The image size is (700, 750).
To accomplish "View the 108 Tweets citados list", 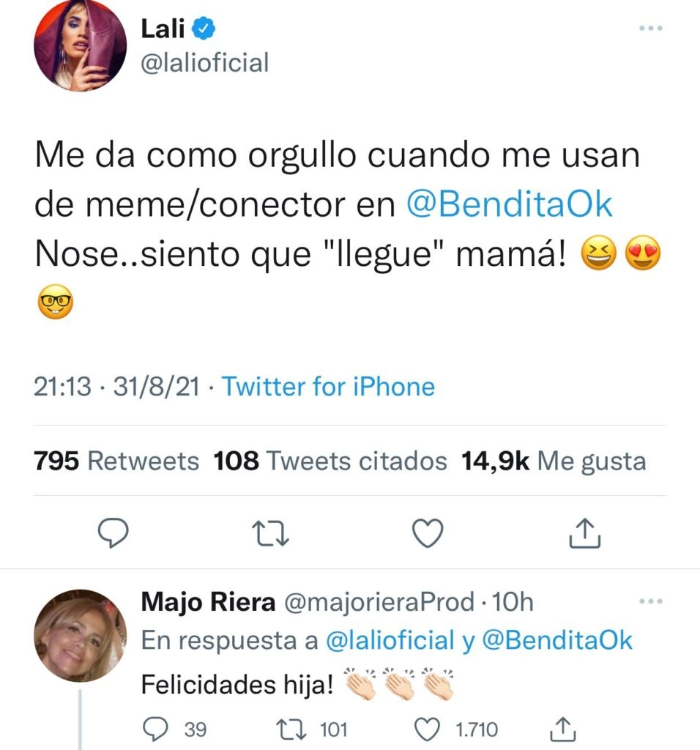I will [329, 461].
